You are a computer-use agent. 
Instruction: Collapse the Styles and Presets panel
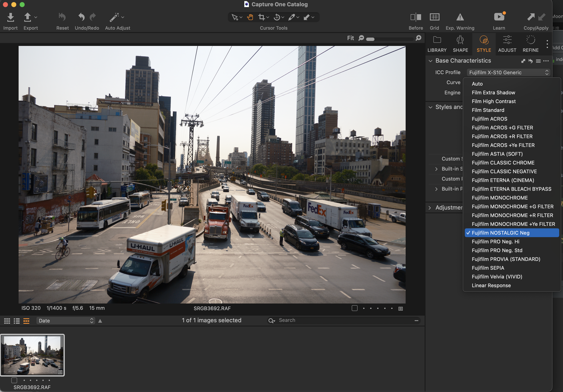point(430,107)
